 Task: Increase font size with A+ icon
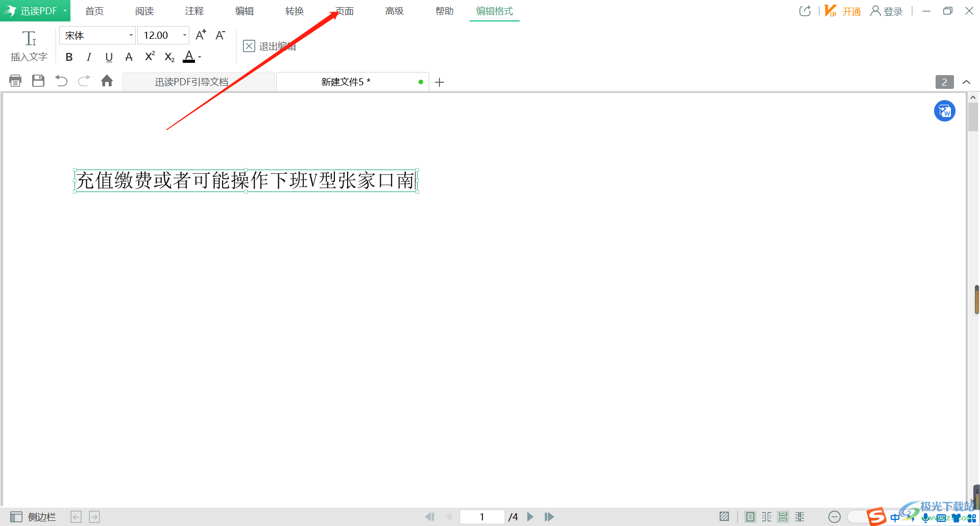(x=201, y=35)
